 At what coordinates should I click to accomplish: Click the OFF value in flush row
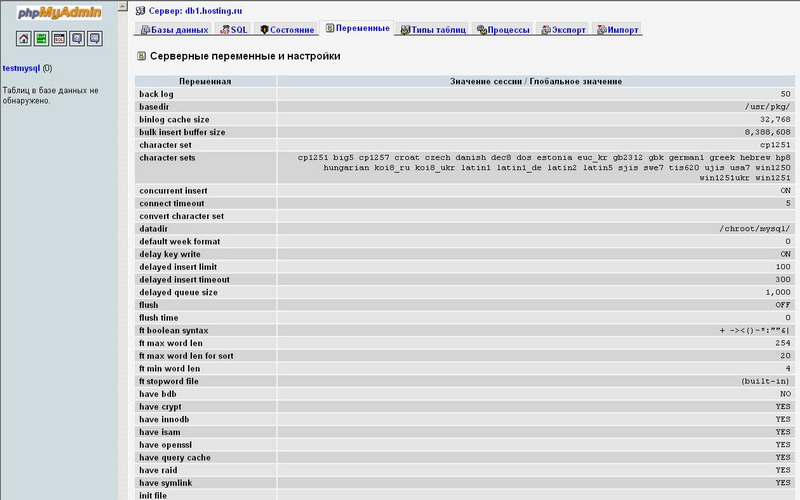[783, 305]
